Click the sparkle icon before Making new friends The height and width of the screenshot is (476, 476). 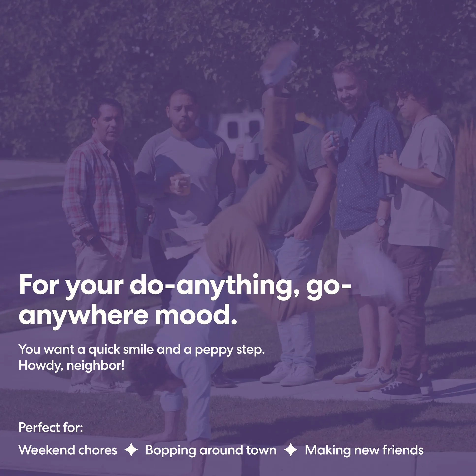pos(291,450)
